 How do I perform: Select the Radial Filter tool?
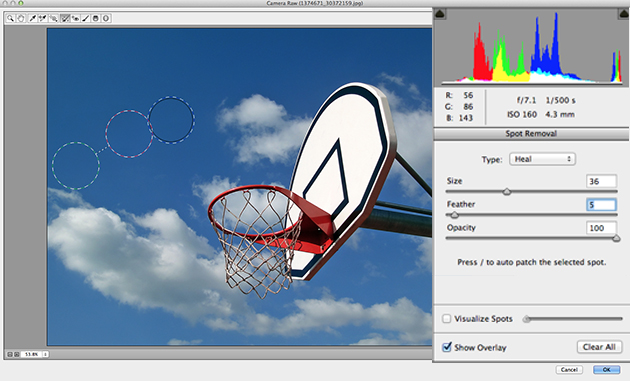click(x=106, y=18)
